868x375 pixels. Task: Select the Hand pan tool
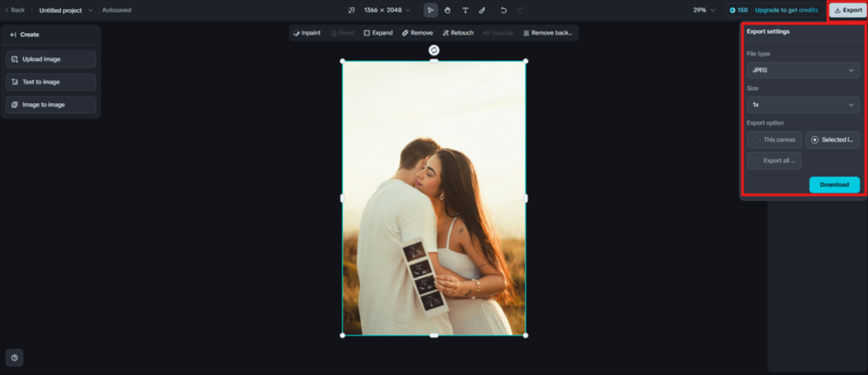[448, 10]
